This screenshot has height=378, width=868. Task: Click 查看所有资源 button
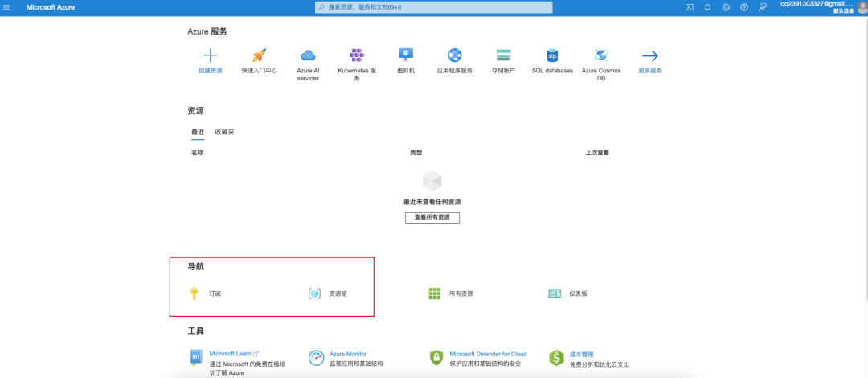point(432,217)
